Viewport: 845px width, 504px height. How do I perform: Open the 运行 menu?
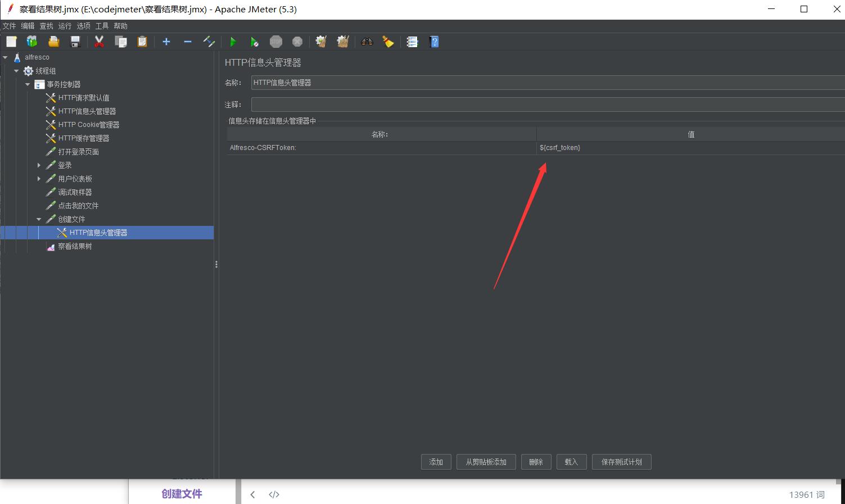[65, 26]
